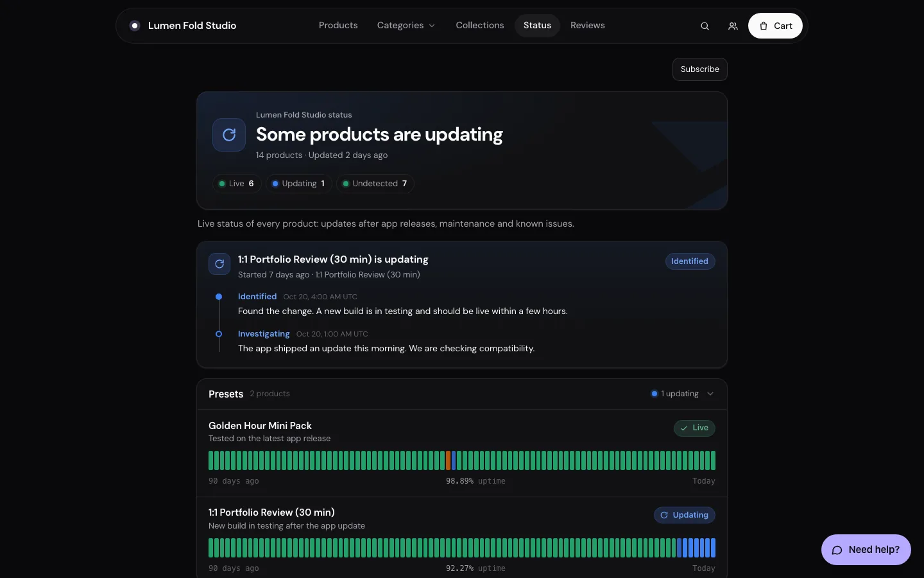Image resolution: width=924 pixels, height=578 pixels.
Task: Click the Presets group heading
Action: pyautogui.click(x=226, y=394)
